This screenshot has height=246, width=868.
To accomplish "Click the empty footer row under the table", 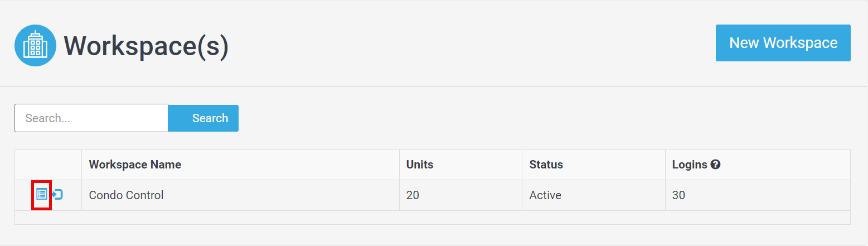I will point(433,218).
